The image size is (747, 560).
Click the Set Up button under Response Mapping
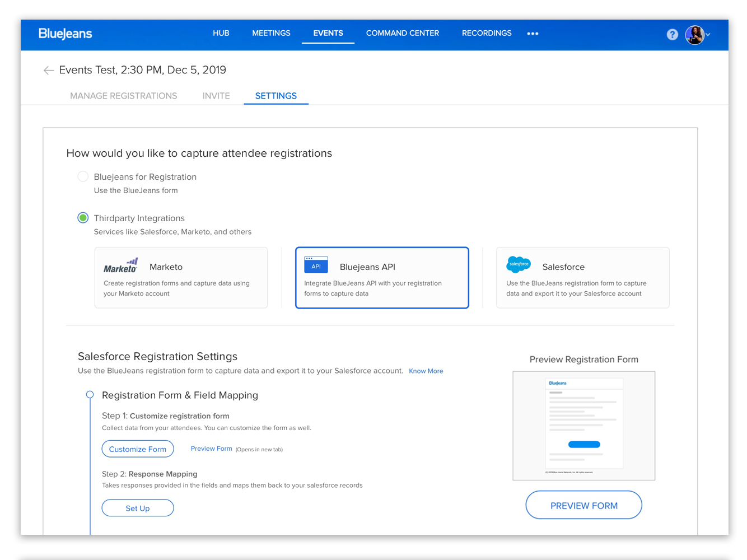tap(137, 507)
